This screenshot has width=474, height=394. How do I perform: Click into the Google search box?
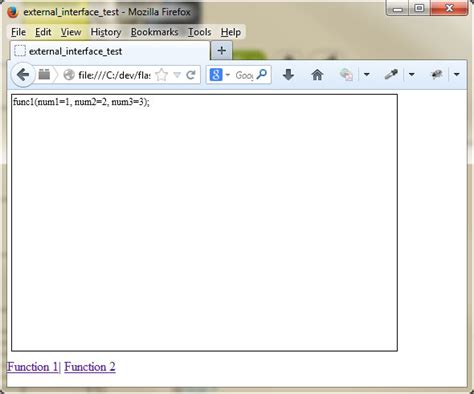[244, 75]
